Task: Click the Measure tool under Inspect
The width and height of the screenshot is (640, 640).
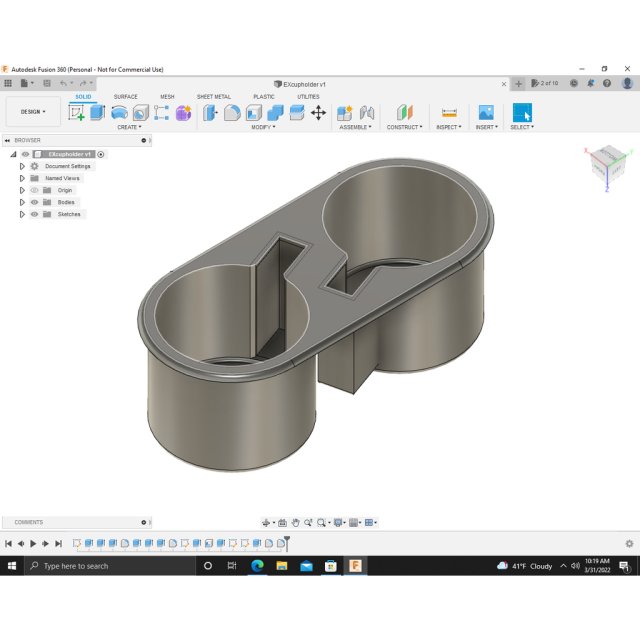Action: point(449,113)
